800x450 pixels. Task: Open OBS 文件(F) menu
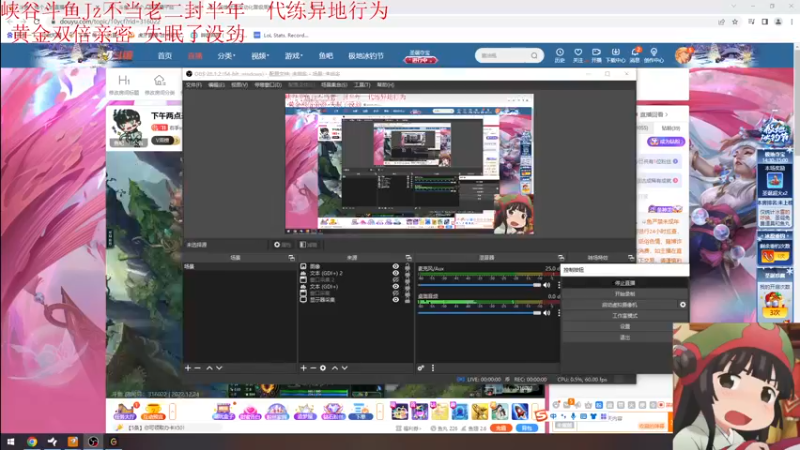[194, 85]
